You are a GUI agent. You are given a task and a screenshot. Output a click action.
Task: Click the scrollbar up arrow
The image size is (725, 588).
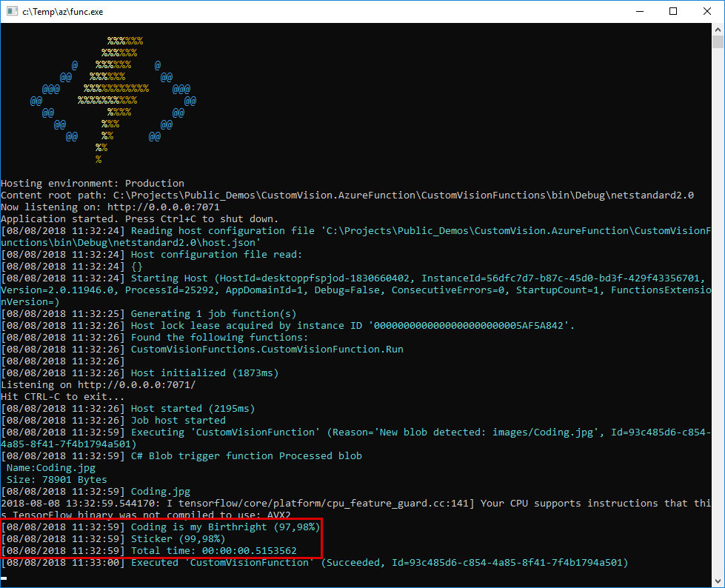tap(718, 30)
